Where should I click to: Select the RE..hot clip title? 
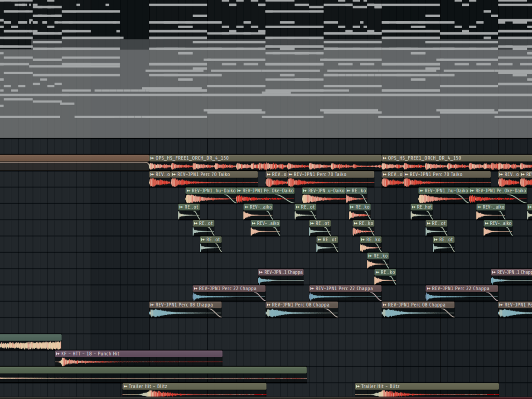(425, 207)
